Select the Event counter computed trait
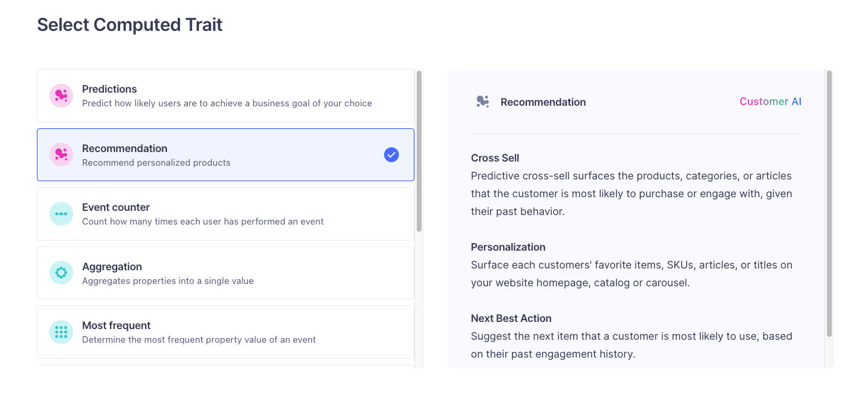Screen dimensions: 868x395 (226, 214)
